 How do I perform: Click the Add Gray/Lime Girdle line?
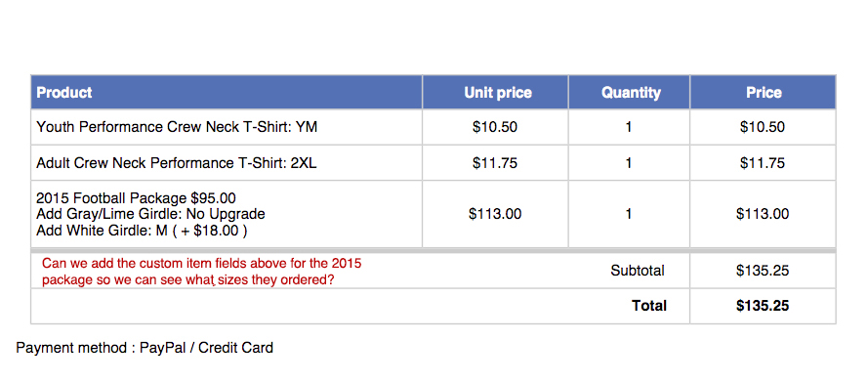pyautogui.click(x=150, y=214)
